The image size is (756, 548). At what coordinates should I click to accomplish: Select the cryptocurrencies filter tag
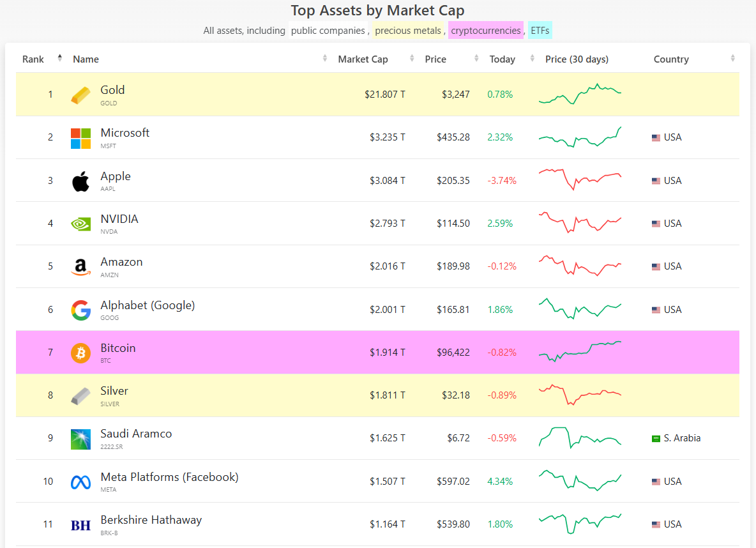[x=485, y=31]
